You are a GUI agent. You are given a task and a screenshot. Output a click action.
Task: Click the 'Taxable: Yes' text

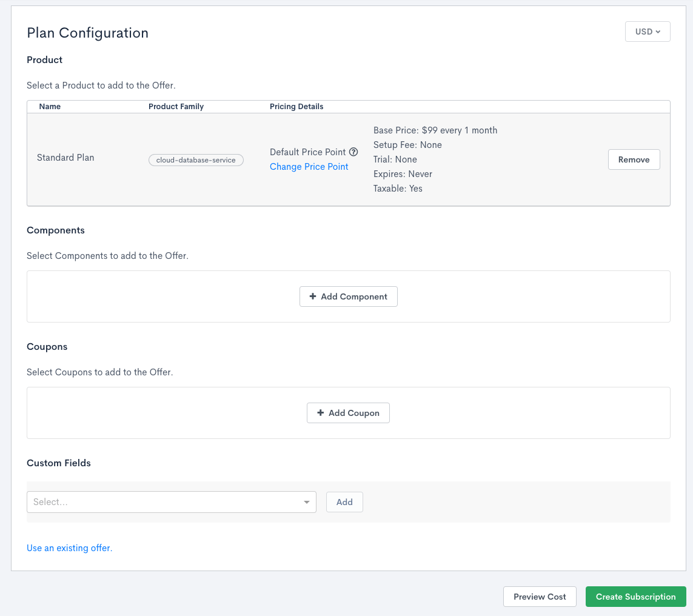pos(398,189)
